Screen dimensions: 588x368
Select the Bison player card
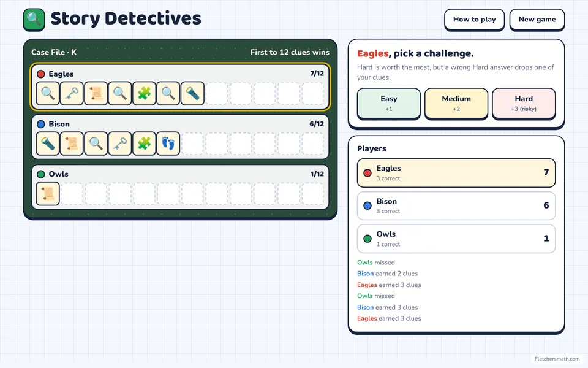coord(456,206)
